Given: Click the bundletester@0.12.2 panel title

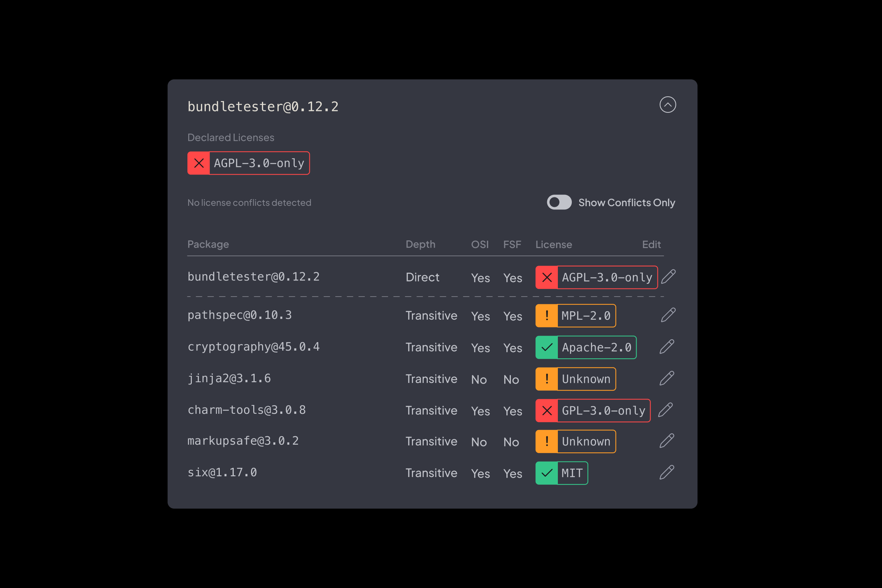Looking at the screenshot, I should (x=263, y=107).
